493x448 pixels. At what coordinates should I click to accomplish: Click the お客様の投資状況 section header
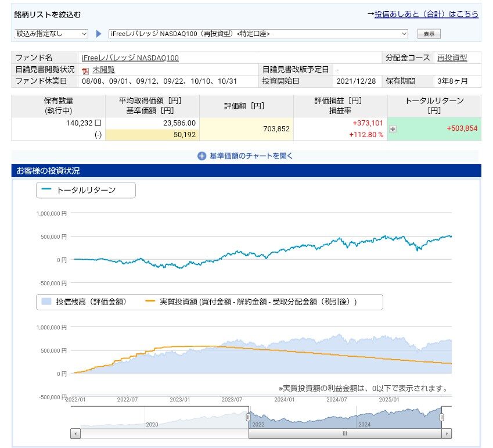pos(246,171)
